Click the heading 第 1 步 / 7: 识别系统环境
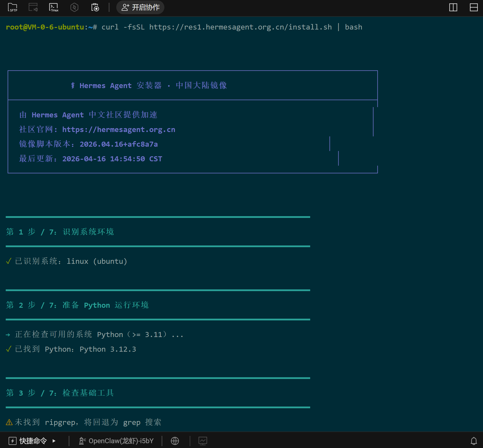483x448 pixels. pyautogui.click(x=60, y=232)
